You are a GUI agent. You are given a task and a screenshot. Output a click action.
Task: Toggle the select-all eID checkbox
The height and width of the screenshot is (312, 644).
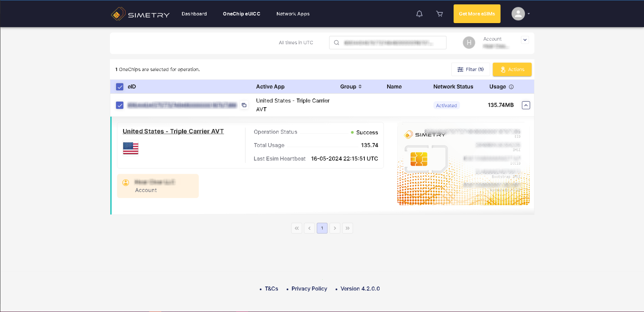tap(119, 87)
